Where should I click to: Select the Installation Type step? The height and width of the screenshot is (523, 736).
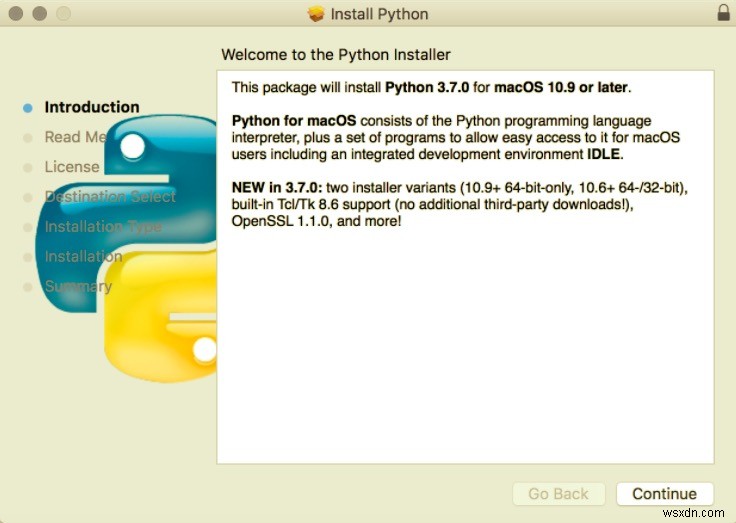[x=103, y=227]
